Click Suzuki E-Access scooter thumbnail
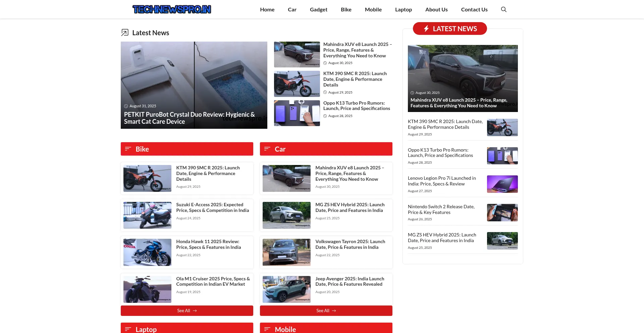 147,215
